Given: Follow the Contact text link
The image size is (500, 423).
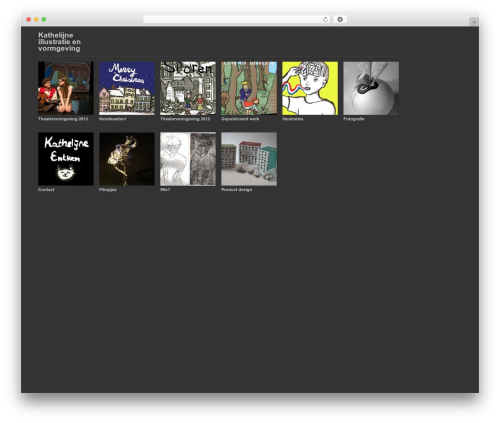Looking at the screenshot, I should click(x=46, y=190).
